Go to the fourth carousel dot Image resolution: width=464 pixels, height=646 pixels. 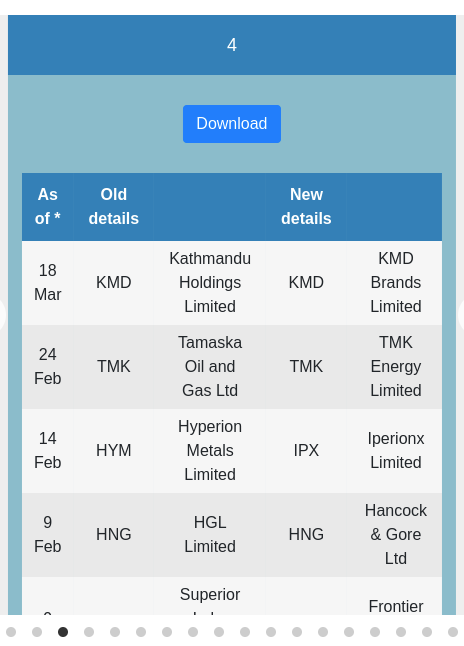click(89, 632)
